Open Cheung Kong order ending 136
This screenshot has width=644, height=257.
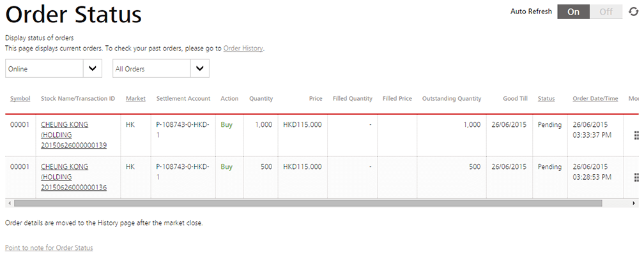point(73,187)
